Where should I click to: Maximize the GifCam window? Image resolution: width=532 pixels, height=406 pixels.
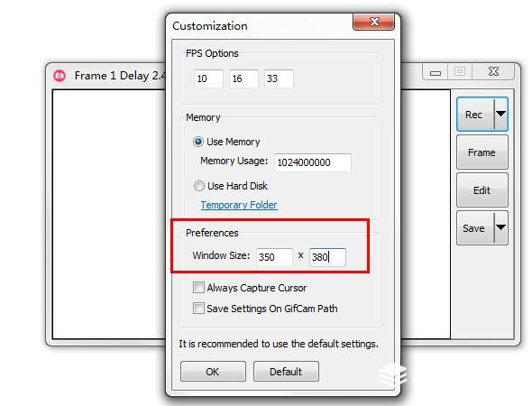click(x=460, y=71)
